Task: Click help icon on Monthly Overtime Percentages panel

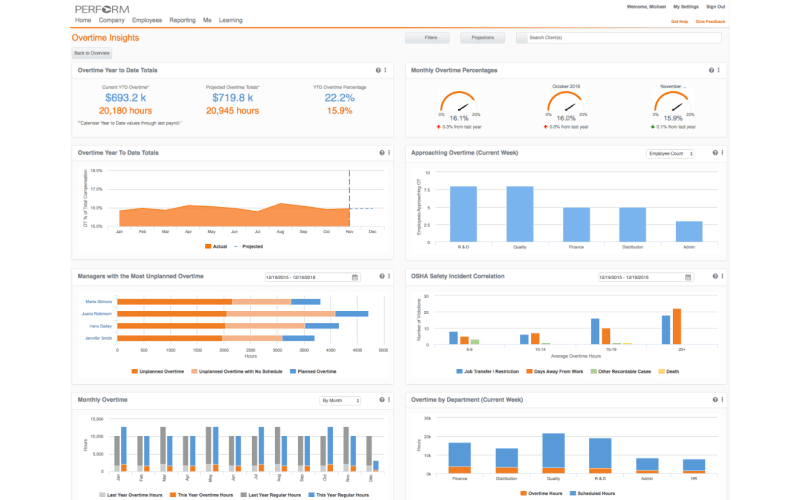Action: pyautogui.click(x=710, y=70)
